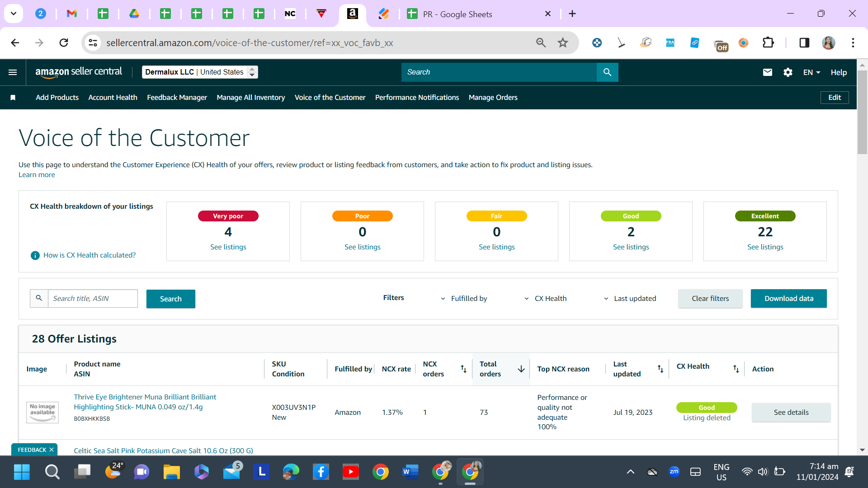Open Performance Notifications menu item
Viewport: 868px width, 488px height.
[x=417, y=98]
